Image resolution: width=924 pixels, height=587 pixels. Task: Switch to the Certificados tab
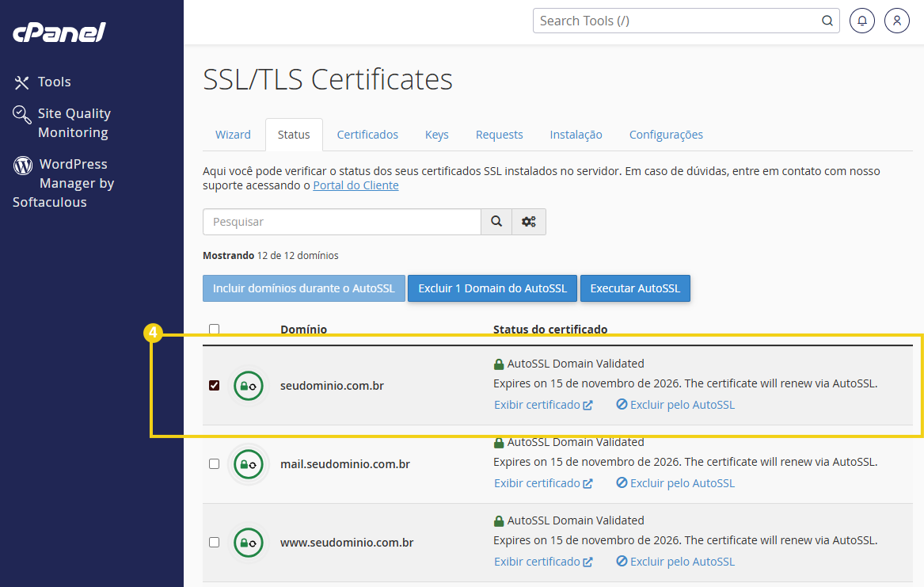[367, 135]
